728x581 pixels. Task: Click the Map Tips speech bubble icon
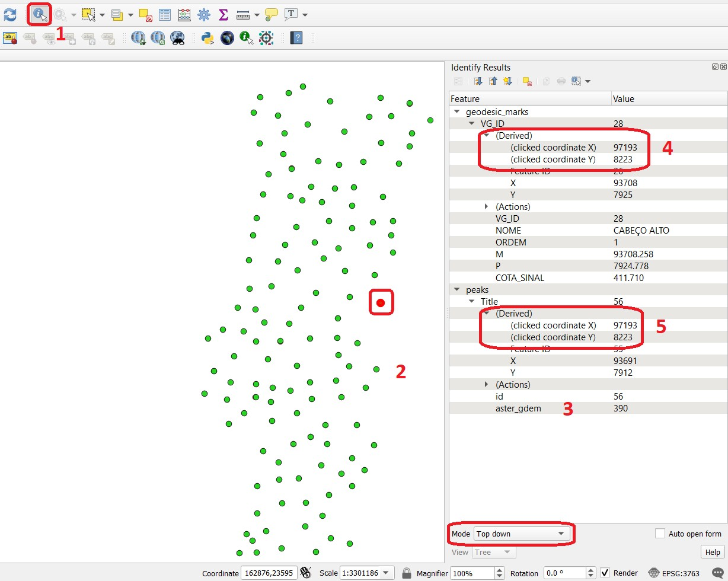[272, 14]
